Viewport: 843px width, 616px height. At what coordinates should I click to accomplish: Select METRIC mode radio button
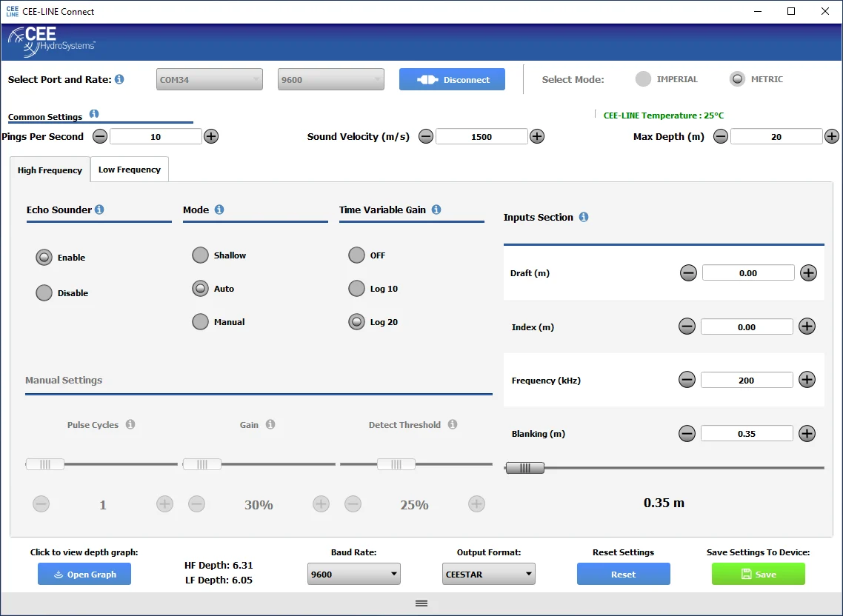(x=738, y=79)
